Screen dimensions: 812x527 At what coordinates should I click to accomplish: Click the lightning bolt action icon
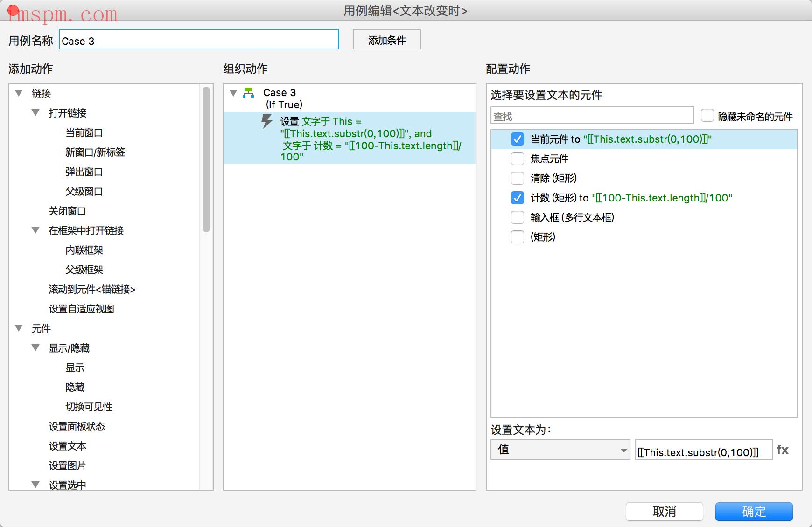coord(266,121)
